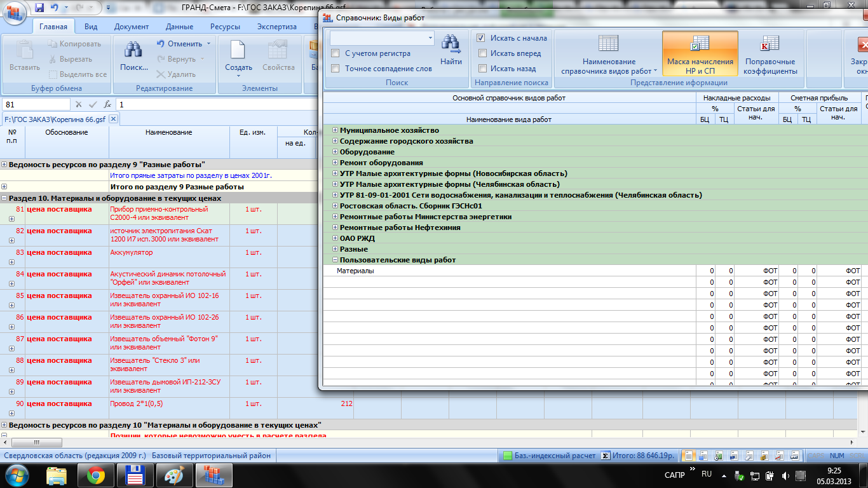Tick Точное совпадение слов checkbox

pos(336,69)
